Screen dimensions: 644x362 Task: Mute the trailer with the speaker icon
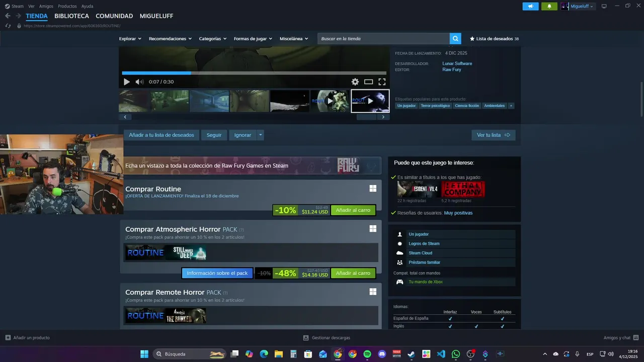[x=139, y=82]
